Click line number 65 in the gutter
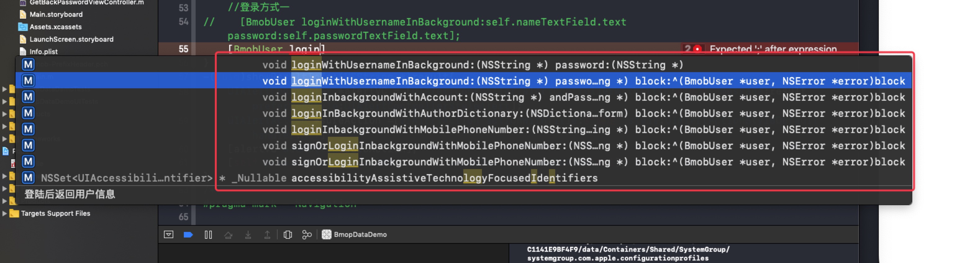The width and height of the screenshot is (980, 263). (184, 217)
